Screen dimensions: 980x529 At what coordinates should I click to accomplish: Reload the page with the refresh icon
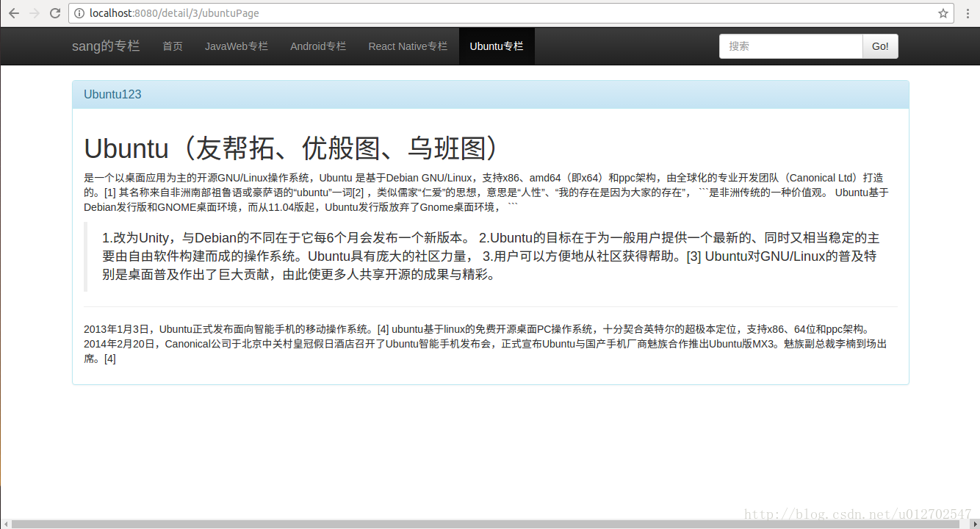pyautogui.click(x=55, y=13)
